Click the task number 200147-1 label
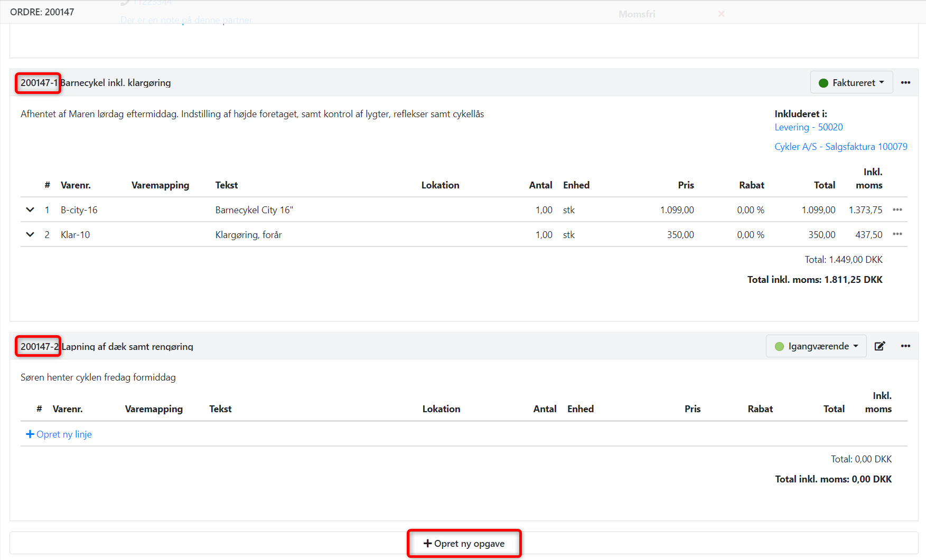Viewport: 926px width, 560px height. click(39, 83)
